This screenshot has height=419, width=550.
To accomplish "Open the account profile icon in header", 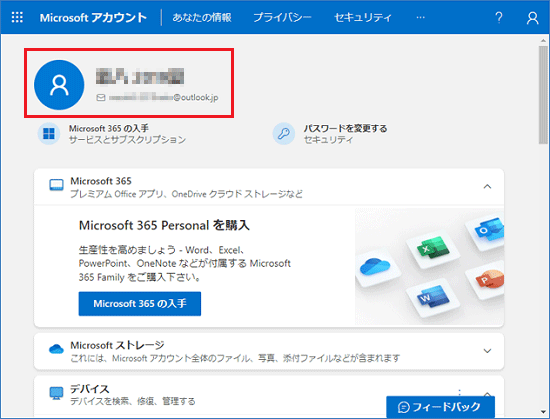I will 532,18.
